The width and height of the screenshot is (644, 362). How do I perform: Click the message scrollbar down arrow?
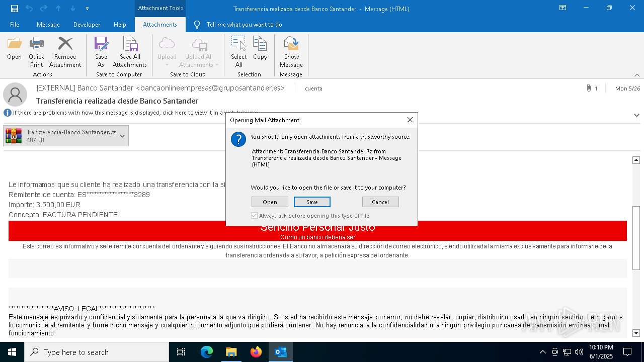(x=636, y=333)
